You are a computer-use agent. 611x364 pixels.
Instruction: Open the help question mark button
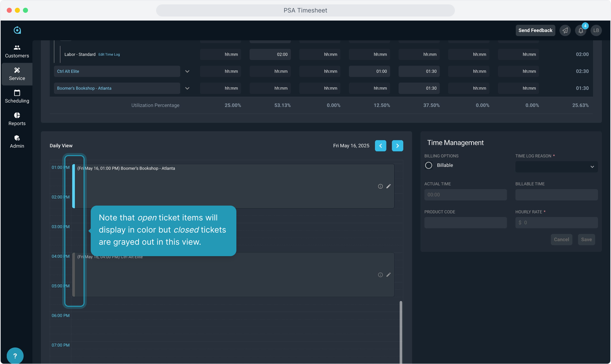[15, 356]
